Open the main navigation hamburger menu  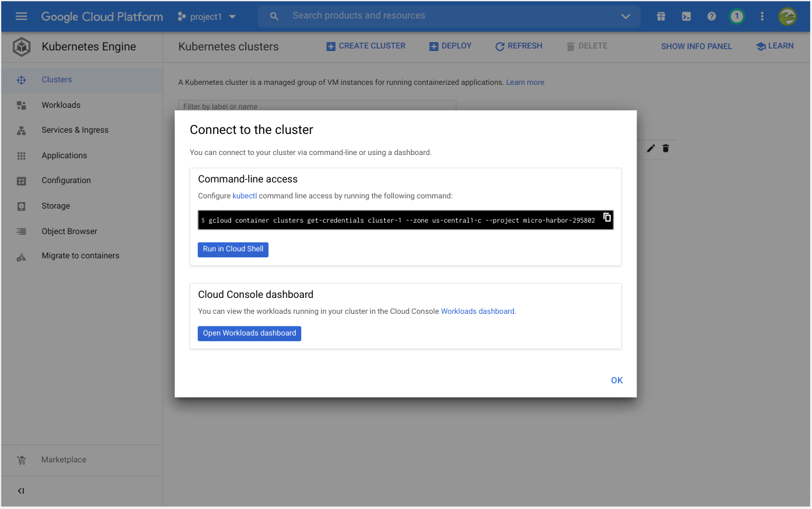pos(21,17)
